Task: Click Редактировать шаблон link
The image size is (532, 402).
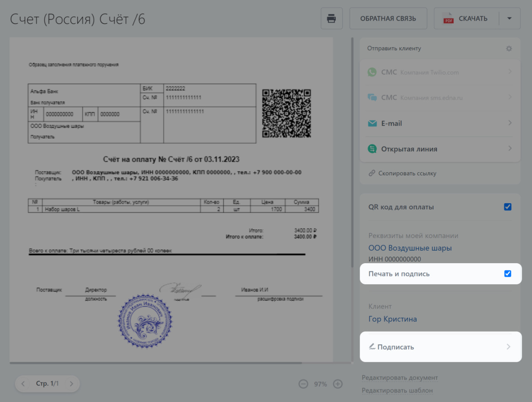Action: (397, 390)
